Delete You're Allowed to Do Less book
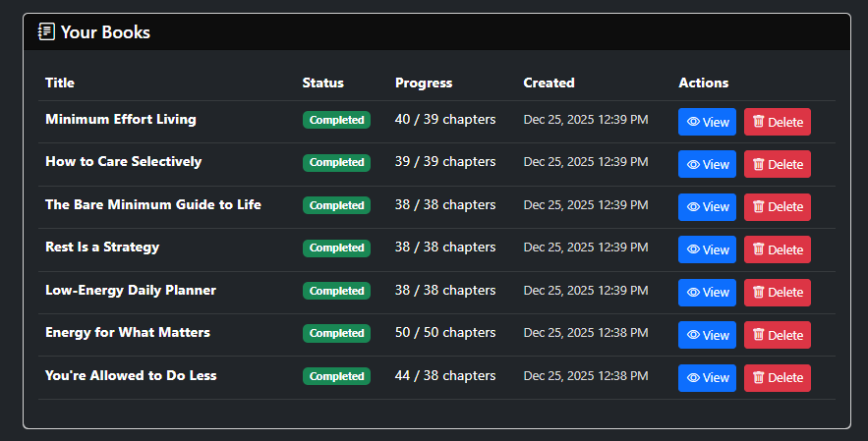The height and width of the screenshot is (441, 868). pos(777,378)
